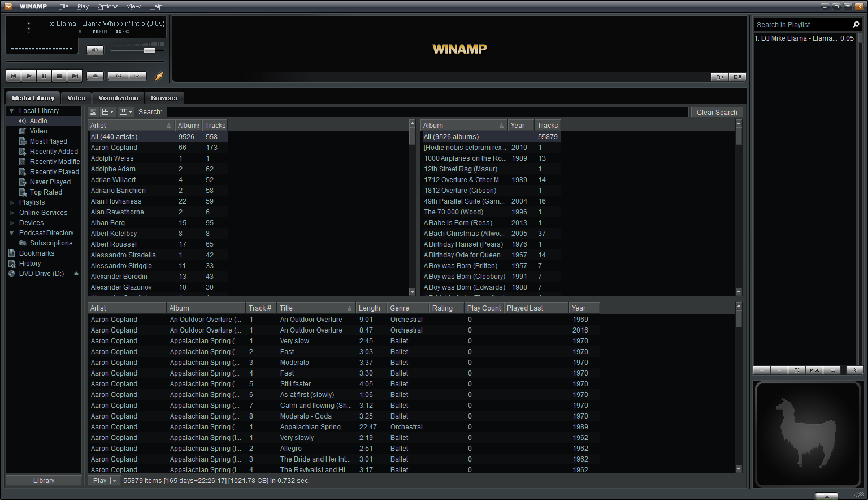The width and height of the screenshot is (868, 500).
Task: Click the Winamp lightning bolt icon
Action: tap(159, 76)
